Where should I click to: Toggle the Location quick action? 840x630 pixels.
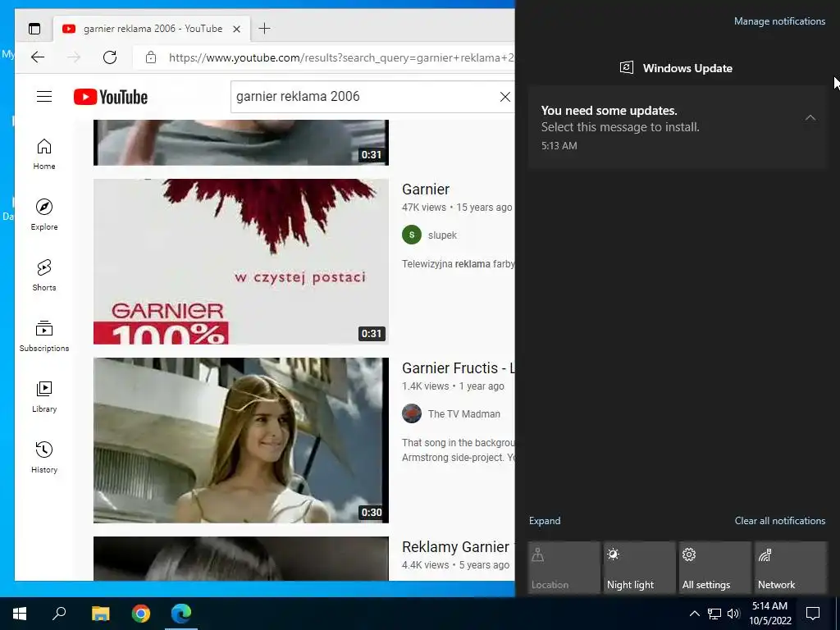click(x=564, y=568)
